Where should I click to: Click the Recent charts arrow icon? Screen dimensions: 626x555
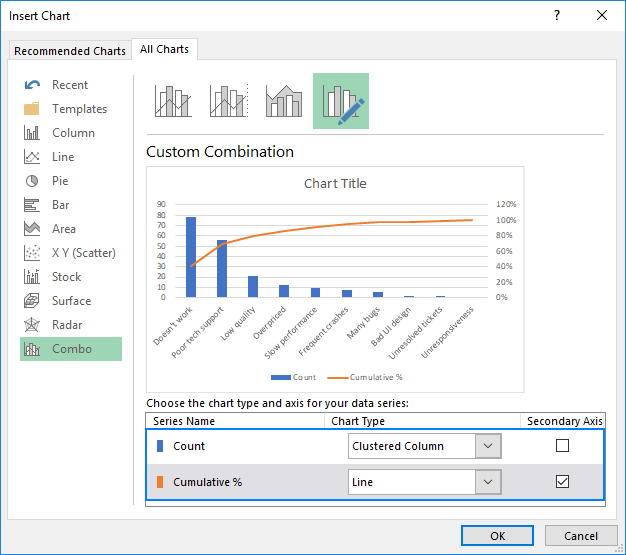[32, 85]
